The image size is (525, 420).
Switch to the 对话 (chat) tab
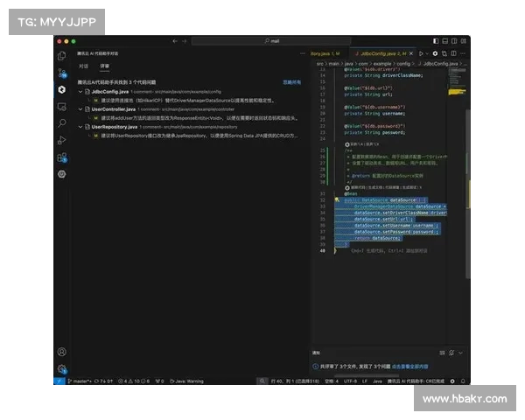tap(83, 66)
